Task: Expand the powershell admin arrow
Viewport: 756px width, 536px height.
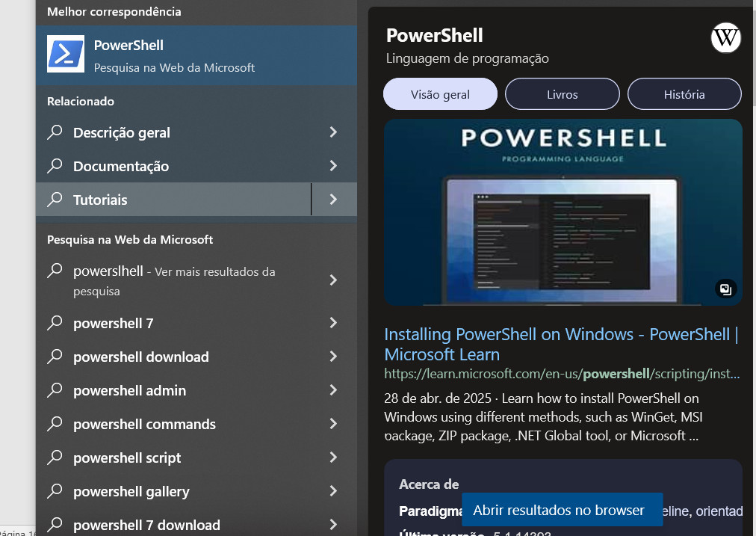Action: pyautogui.click(x=333, y=389)
